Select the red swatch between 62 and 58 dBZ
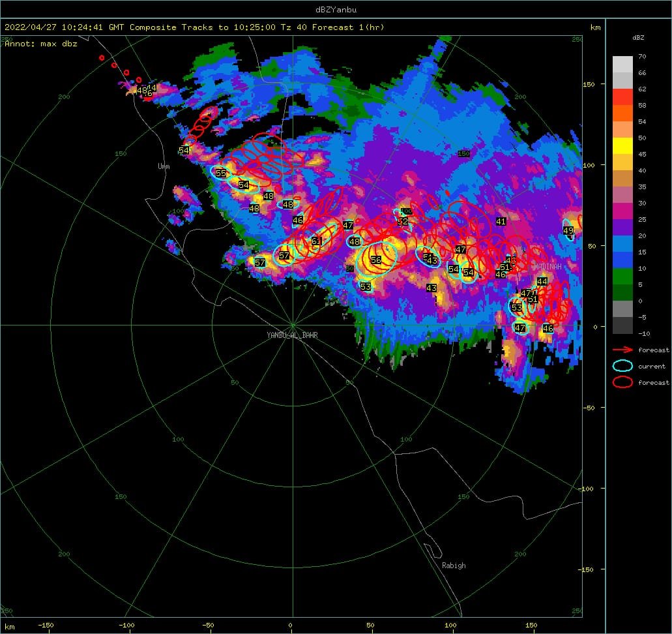This screenshot has width=672, height=634. click(622, 97)
